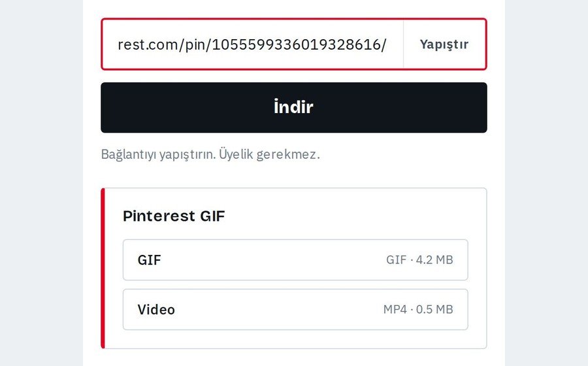Click the divider between the URL and Yapıştır
The height and width of the screenshot is (366, 588).
(404, 44)
